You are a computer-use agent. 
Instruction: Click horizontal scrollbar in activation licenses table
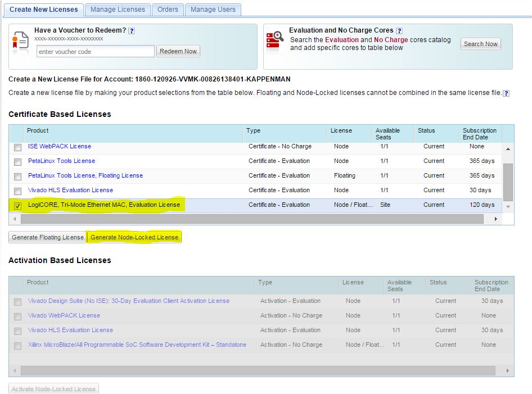pyautogui.click(x=258, y=370)
